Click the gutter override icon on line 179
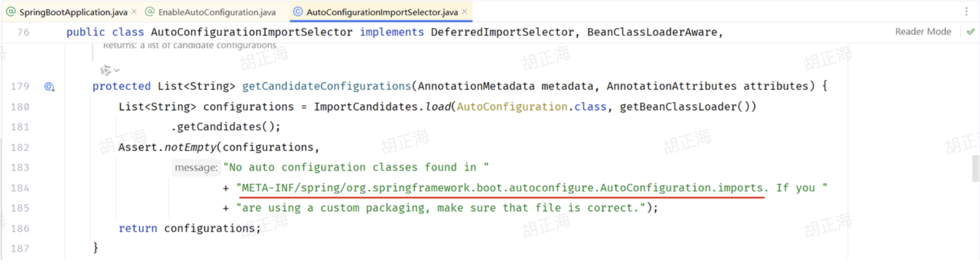This screenshot has height=278, width=980. click(50, 87)
